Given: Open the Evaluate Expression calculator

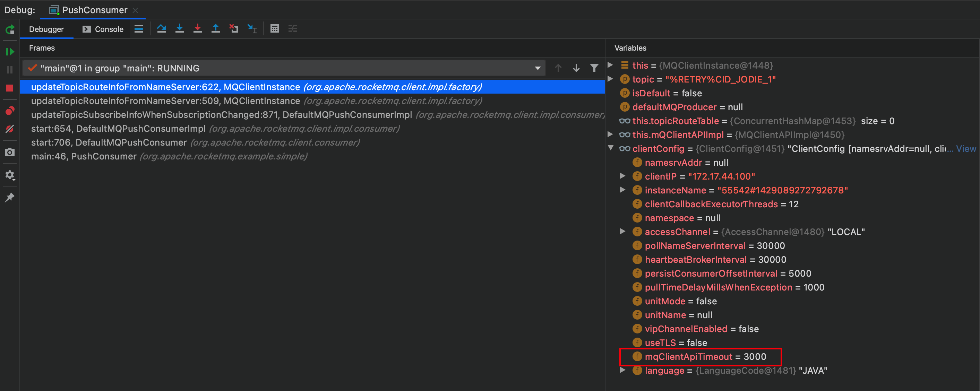Looking at the screenshot, I should tap(274, 28).
